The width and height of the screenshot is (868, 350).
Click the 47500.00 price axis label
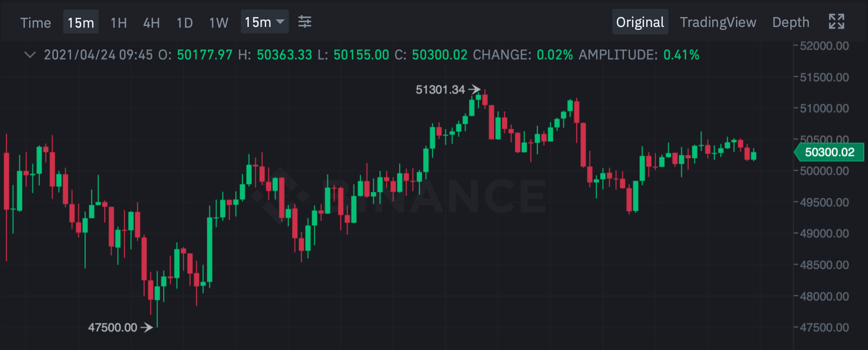824,327
